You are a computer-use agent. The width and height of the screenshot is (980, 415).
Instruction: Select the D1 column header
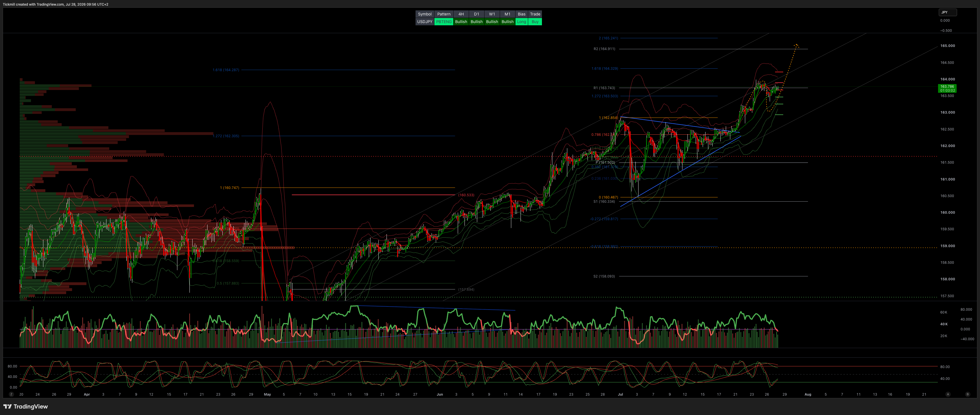tap(476, 14)
